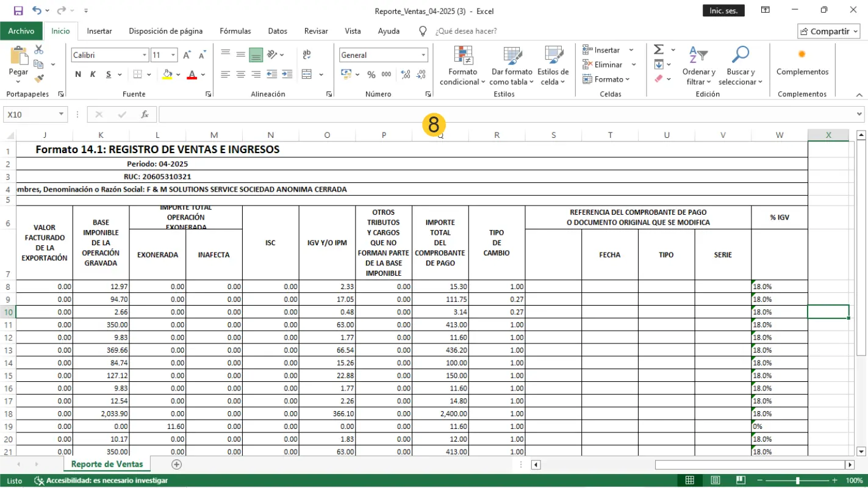
Task: Click the accessibility status message
Action: coord(101,481)
